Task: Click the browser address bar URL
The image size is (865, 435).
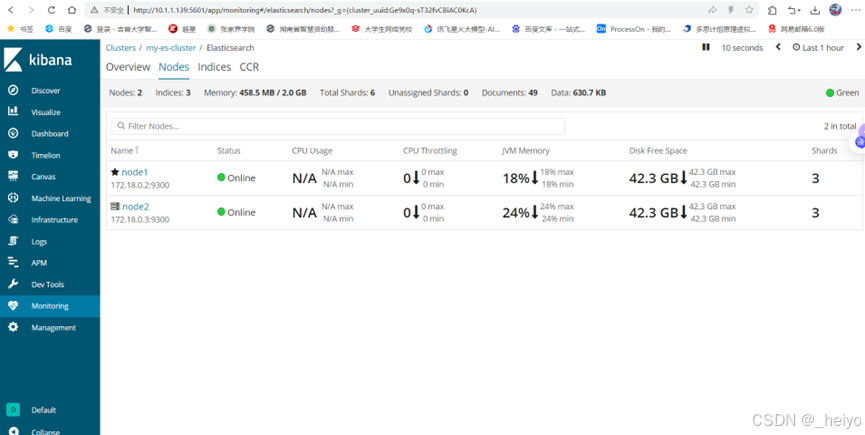Action: (305, 10)
